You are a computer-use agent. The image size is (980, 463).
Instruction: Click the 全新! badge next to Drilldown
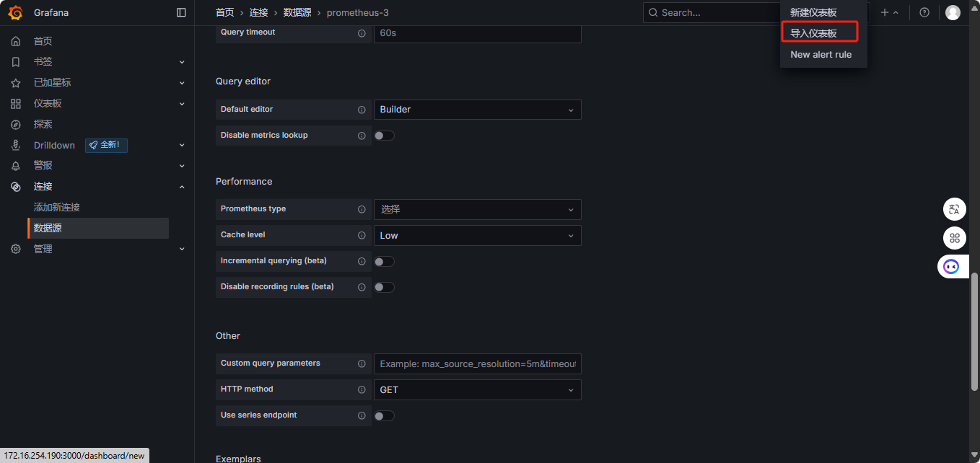click(x=106, y=145)
